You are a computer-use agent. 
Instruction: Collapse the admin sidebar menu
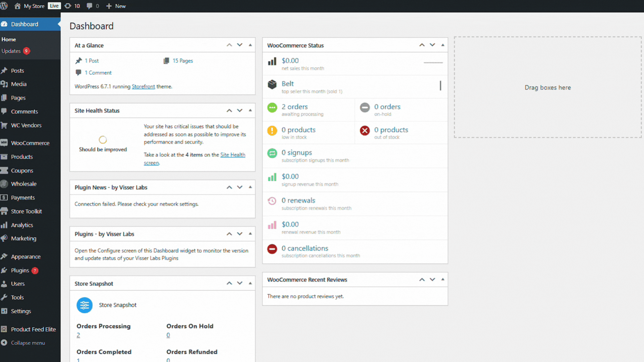click(28, 343)
